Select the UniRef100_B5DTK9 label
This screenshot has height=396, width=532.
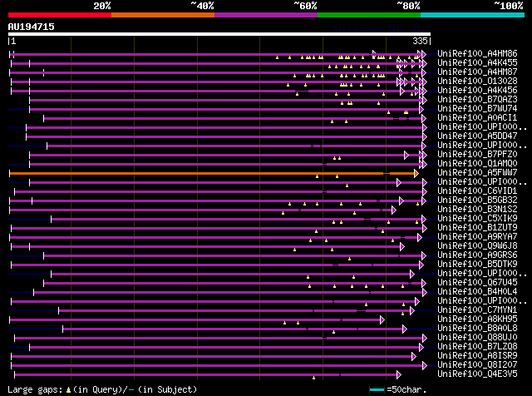coord(477,265)
